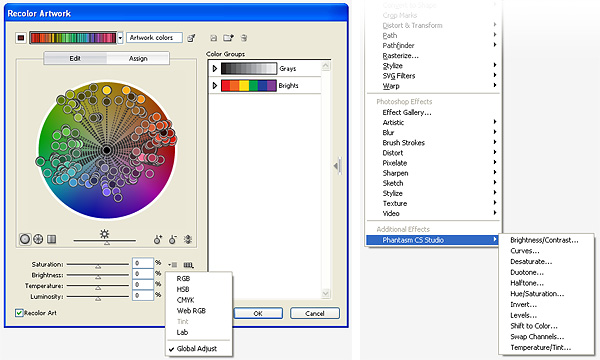Click the Brightness slider handle
The height and width of the screenshot is (360, 600).
tap(98, 277)
